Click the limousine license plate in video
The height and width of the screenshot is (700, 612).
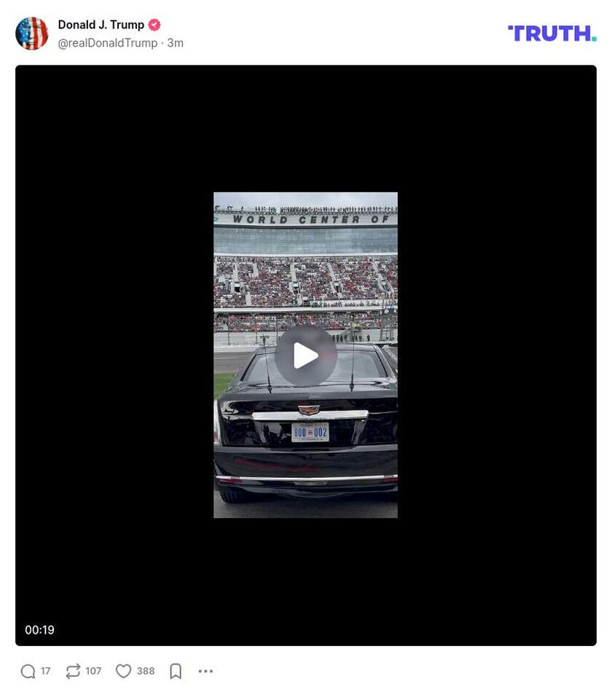pos(310,432)
